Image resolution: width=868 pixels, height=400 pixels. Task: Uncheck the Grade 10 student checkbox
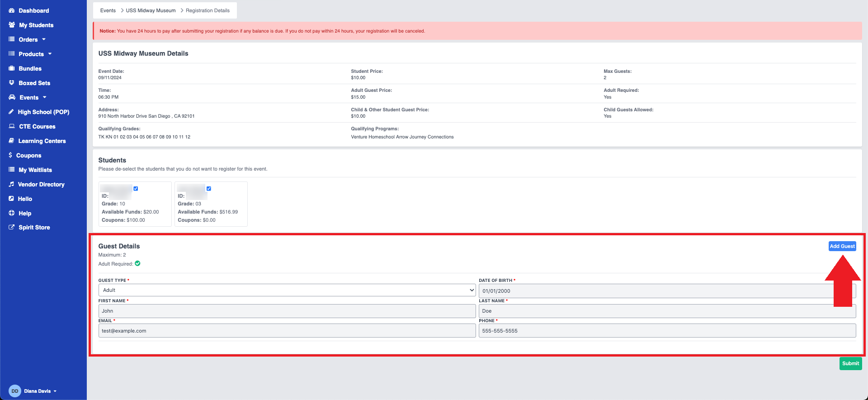click(x=136, y=189)
